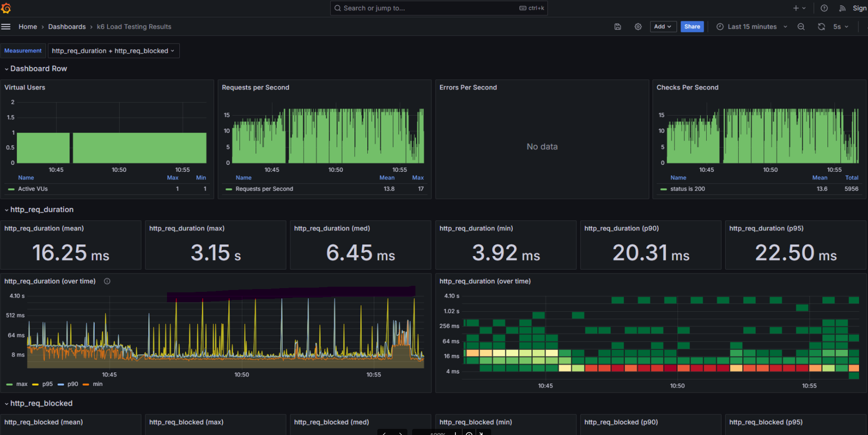Image resolution: width=868 pixels, height=435 pixels.
Task: Collapse the http_req_duration row
Action: point(39,209)
